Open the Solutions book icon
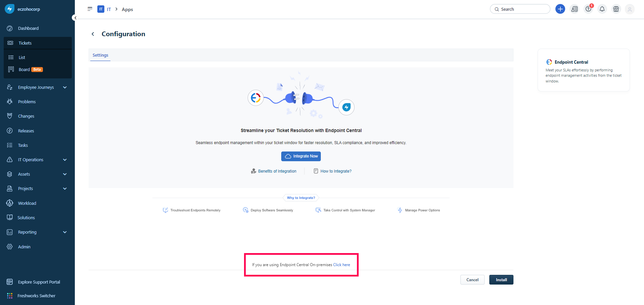Screen dimensions: 644x305 coord(10,218)
